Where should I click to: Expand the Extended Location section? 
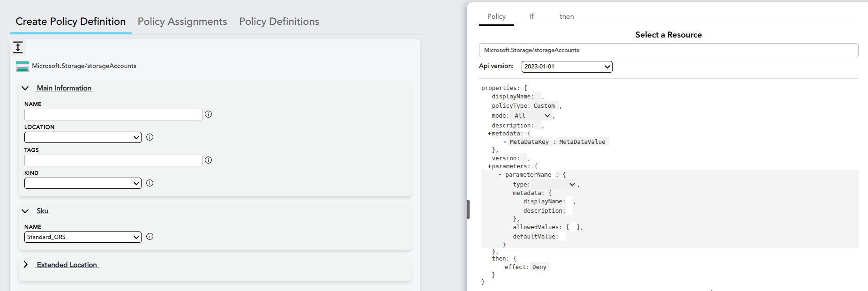tap(25, 265)
